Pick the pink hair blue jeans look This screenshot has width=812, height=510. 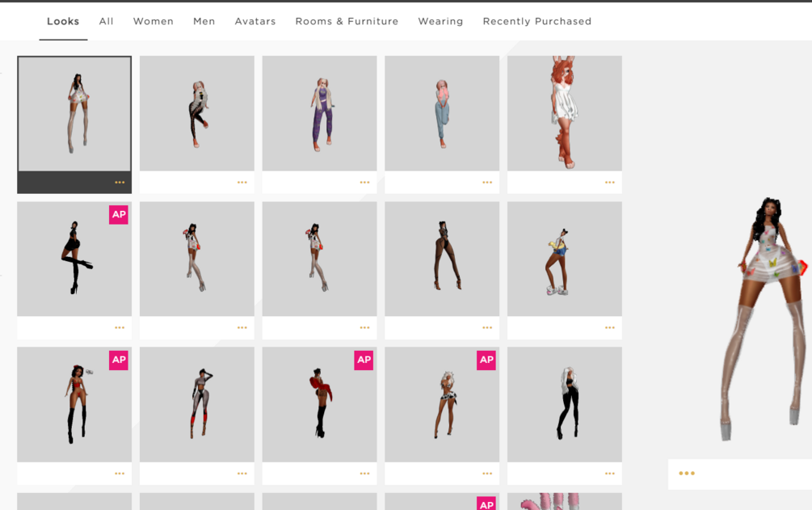442,113
